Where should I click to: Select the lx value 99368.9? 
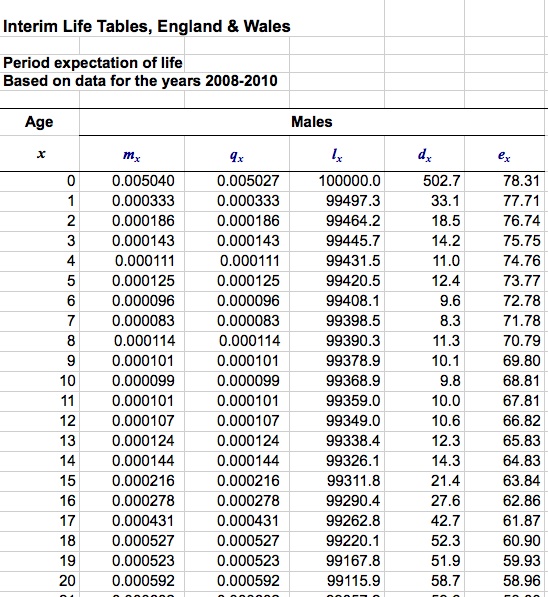(353, 381)
